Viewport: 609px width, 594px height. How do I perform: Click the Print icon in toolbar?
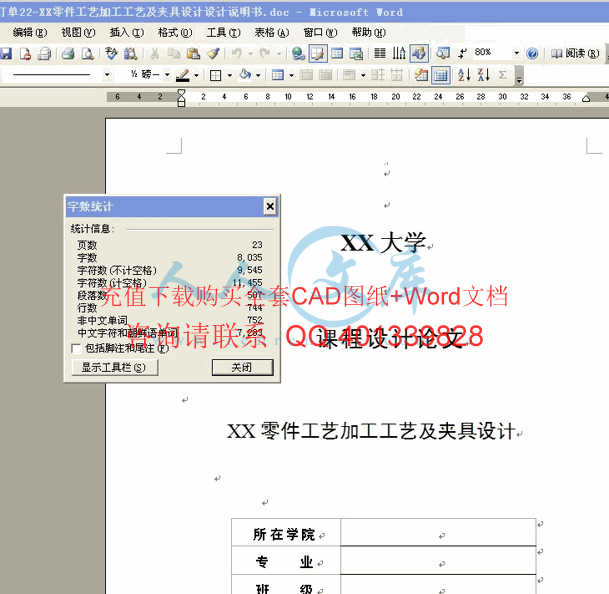[x=68, y=54]
